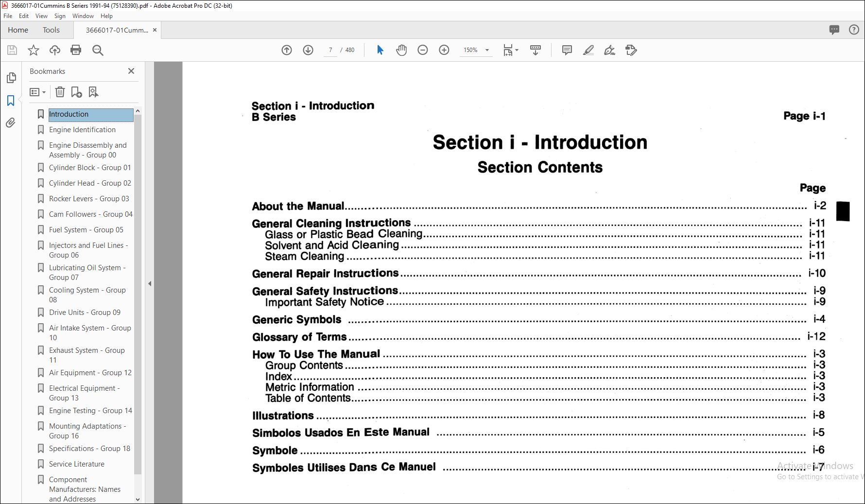Open the bookmark options dropdown
This screenshot has height=504, width=865.
tap(37, 92)
